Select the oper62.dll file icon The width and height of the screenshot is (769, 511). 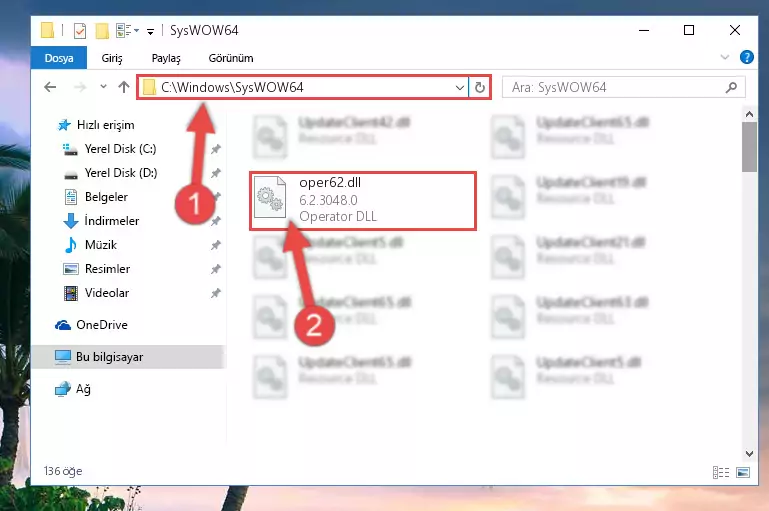pos(270,197)
